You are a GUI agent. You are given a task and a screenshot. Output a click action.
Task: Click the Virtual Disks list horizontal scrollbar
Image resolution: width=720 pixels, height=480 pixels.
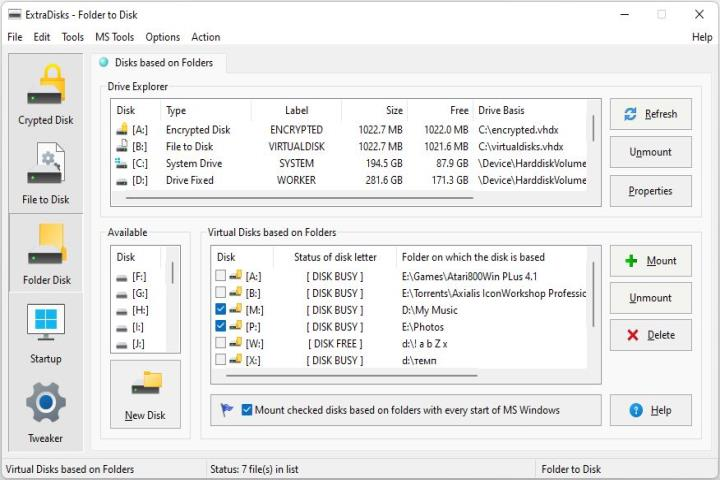point(351,375)
